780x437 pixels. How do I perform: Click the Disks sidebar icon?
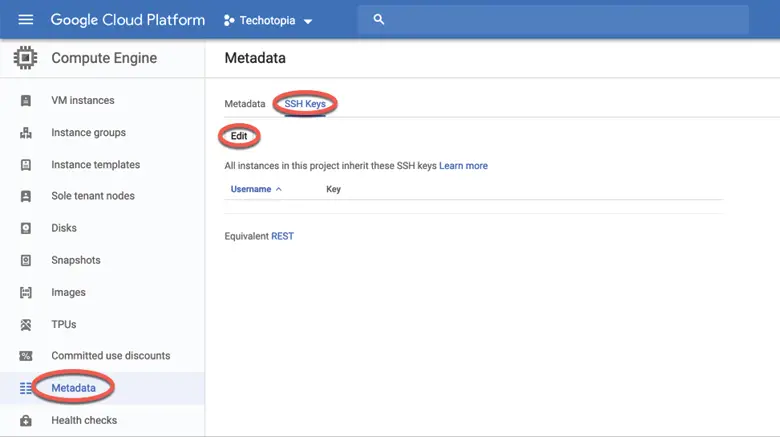pyautogui.click(x=27, y=228)
